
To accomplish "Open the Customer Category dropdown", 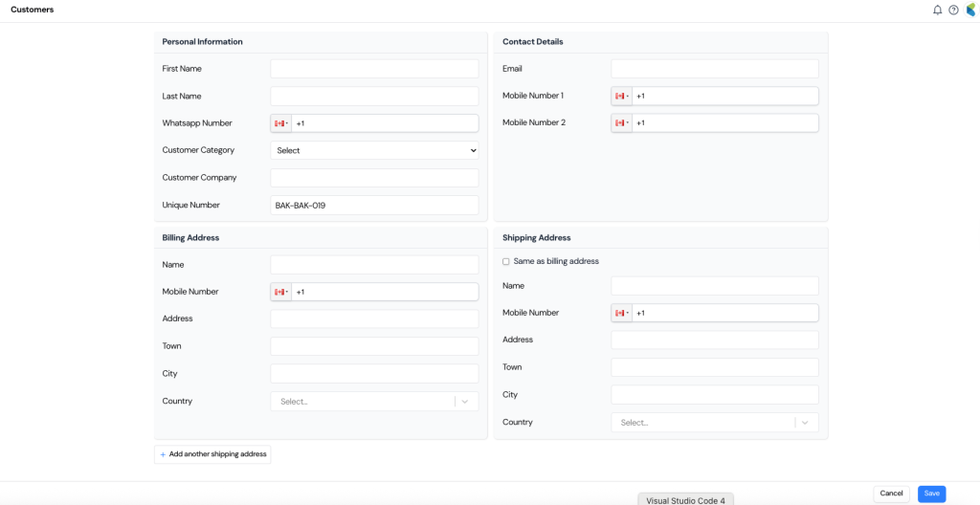I will [374, 150].
